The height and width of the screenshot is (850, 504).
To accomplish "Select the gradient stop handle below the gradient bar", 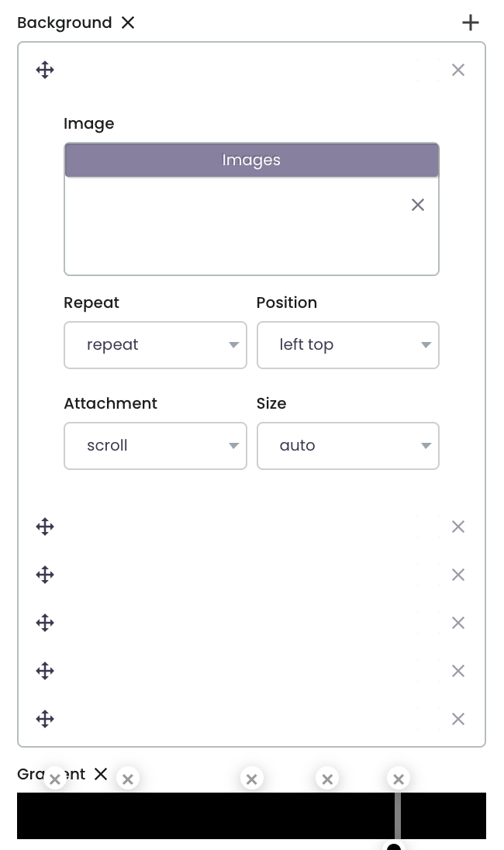I will [394, 847].
